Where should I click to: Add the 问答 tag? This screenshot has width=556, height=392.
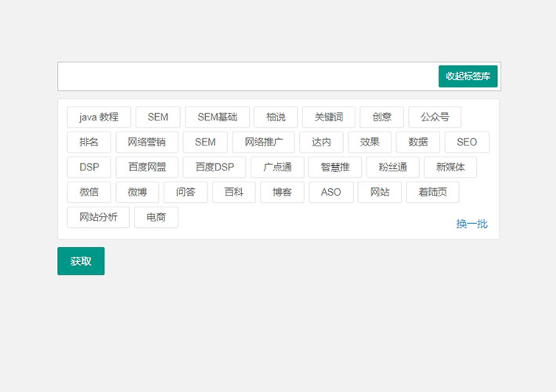click(x=186, y=192)
